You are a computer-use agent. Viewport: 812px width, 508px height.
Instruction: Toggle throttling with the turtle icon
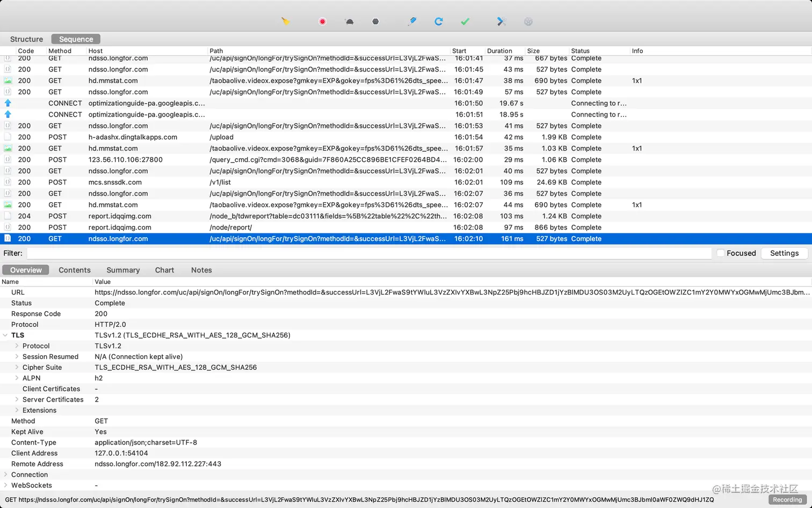(x=349, y=22)
